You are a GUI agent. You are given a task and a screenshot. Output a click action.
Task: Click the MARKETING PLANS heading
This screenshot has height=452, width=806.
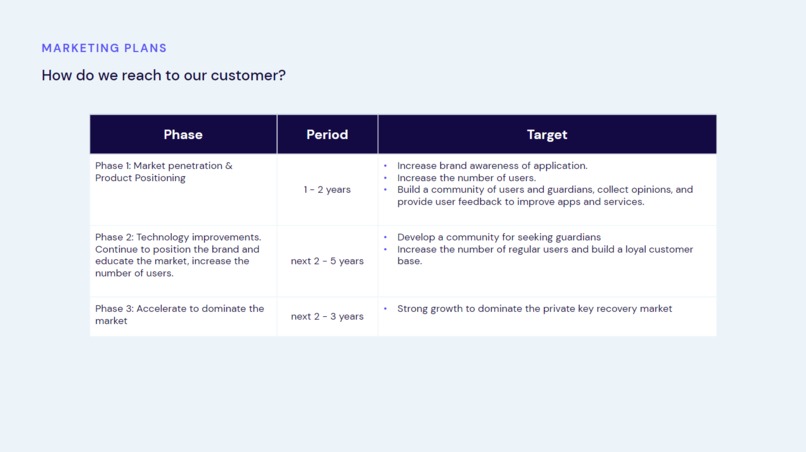pos(104,48)
